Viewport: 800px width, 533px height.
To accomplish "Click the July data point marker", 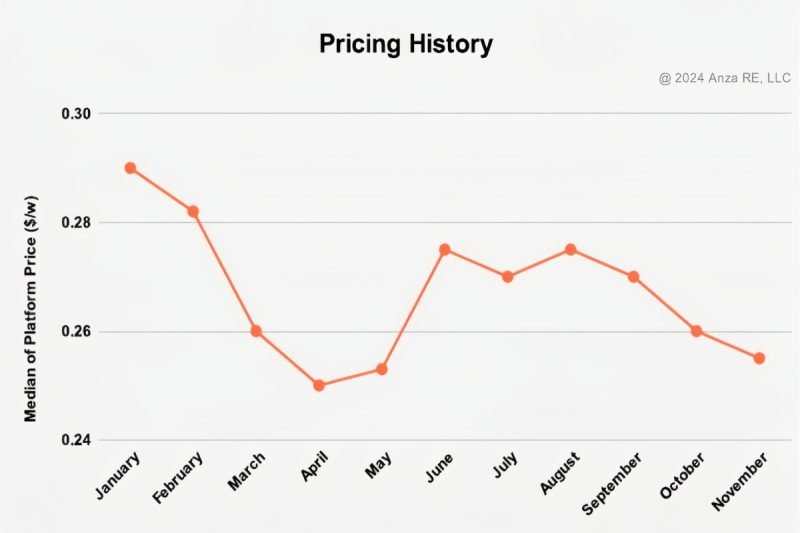I will tap(507, 277).
